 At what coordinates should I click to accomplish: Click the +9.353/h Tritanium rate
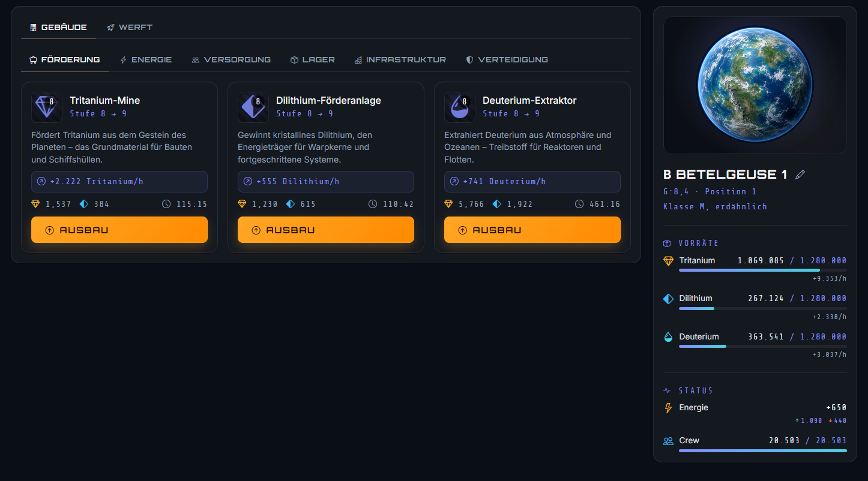830,279
